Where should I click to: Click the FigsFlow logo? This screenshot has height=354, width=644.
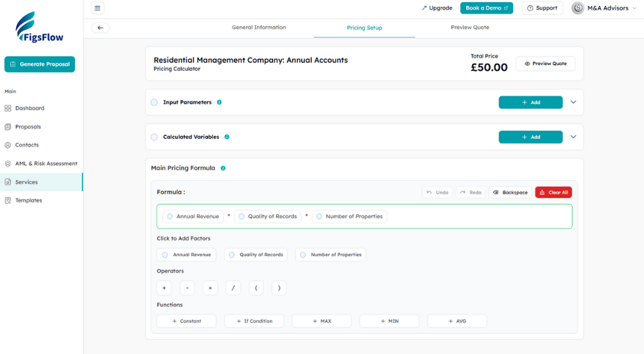click(x=39, y=27)
